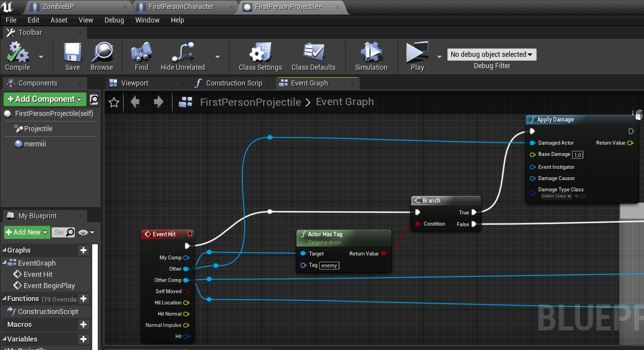Open Class Defaults

click(314, 52)
